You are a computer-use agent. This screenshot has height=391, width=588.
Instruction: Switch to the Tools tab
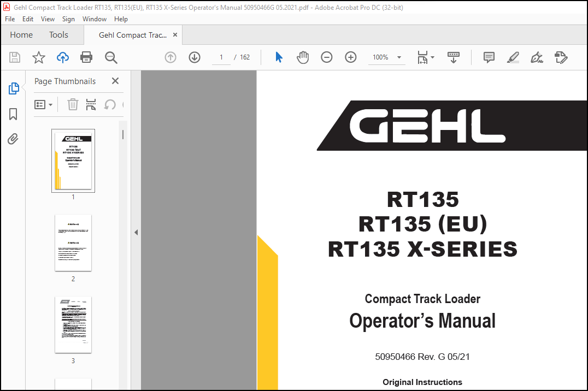(x=58, y=35)
